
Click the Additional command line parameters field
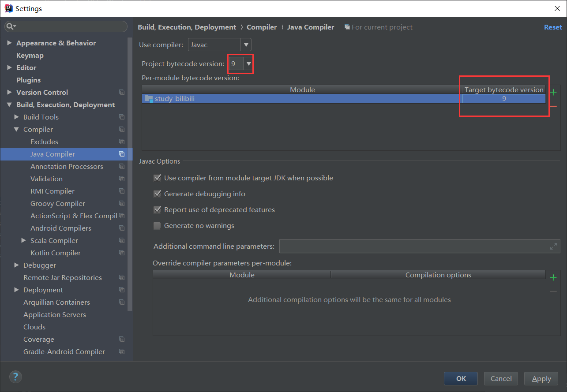(420, 246)
